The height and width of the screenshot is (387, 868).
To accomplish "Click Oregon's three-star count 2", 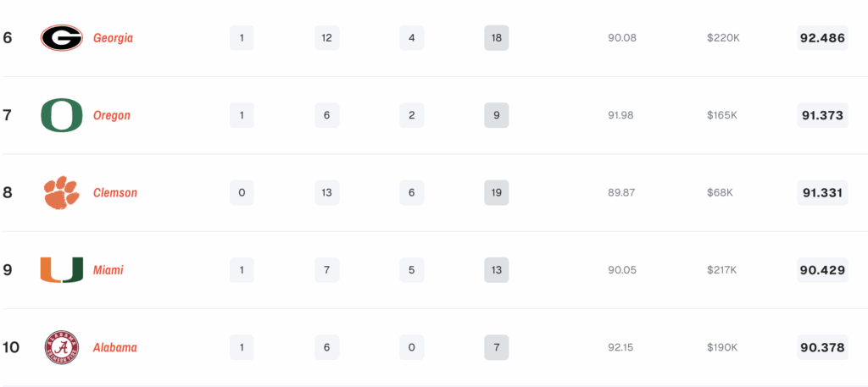I will pyautogui.click(x=412, y=115).
